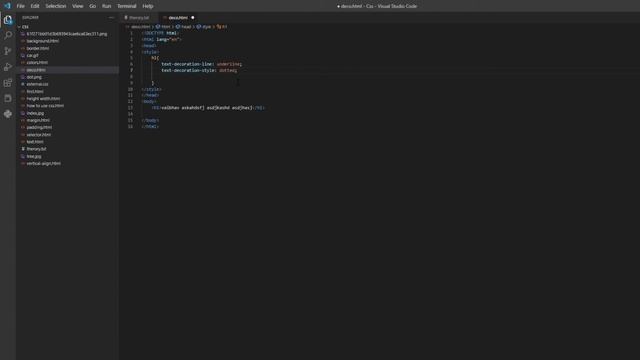Open the Go menu

[x=93, y=6]
